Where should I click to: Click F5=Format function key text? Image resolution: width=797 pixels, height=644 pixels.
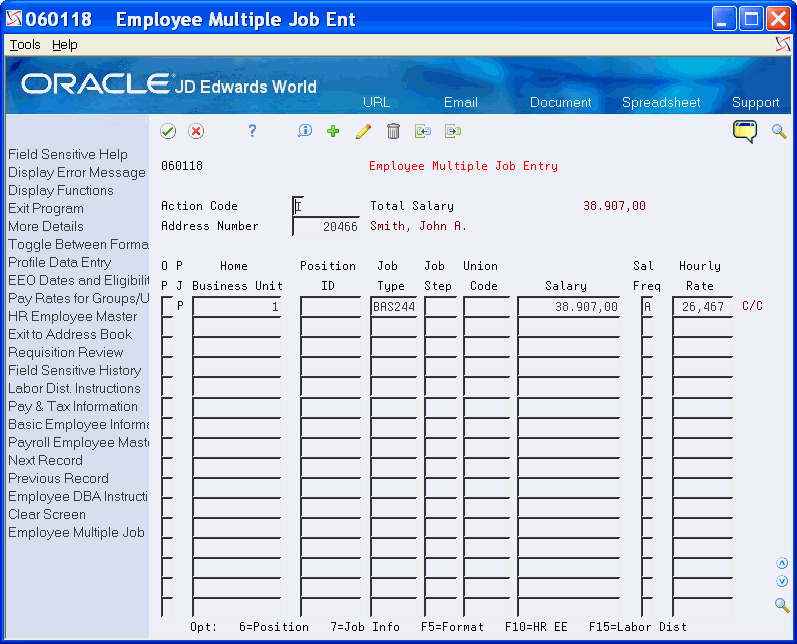[452, 627]
